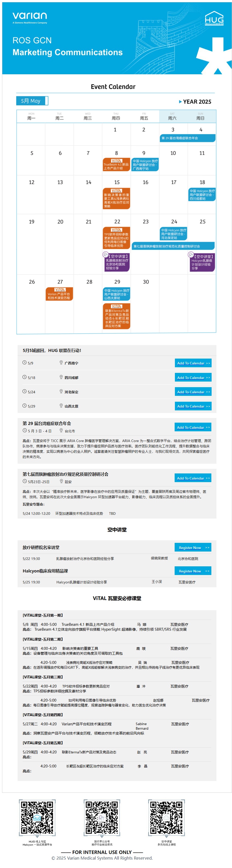Select the 周六 column header
The height and width of the screenshot is (868, 232).
coord(172,117)
